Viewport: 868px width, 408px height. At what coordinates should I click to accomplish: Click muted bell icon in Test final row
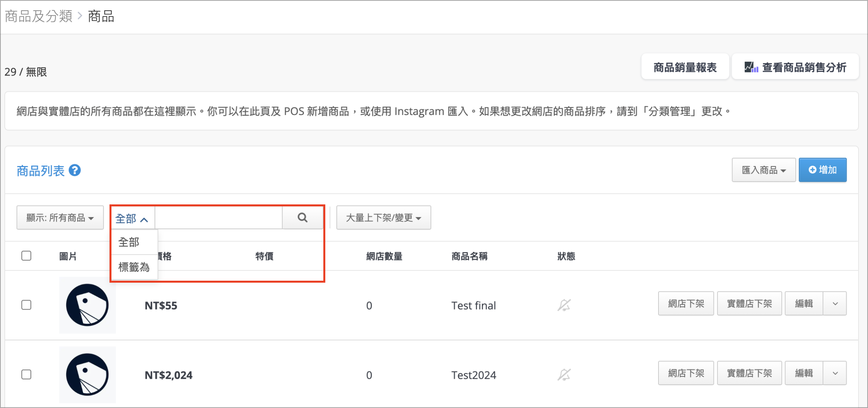tap(564, 305)
